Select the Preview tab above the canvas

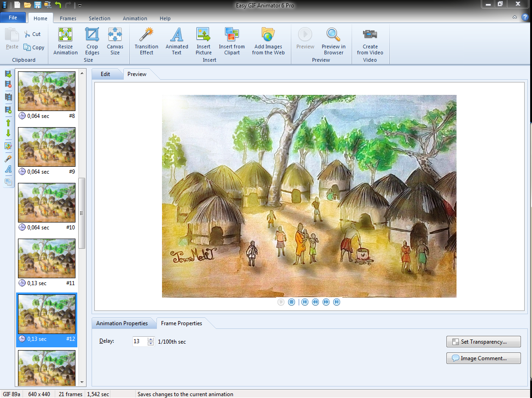point(137,74)
